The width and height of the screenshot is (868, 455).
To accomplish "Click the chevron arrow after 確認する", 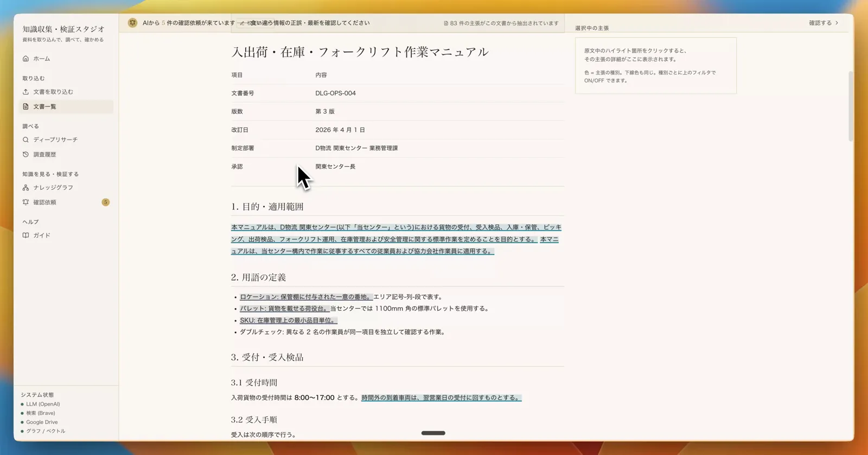I will pyautogui.click(x=837, y=23).
